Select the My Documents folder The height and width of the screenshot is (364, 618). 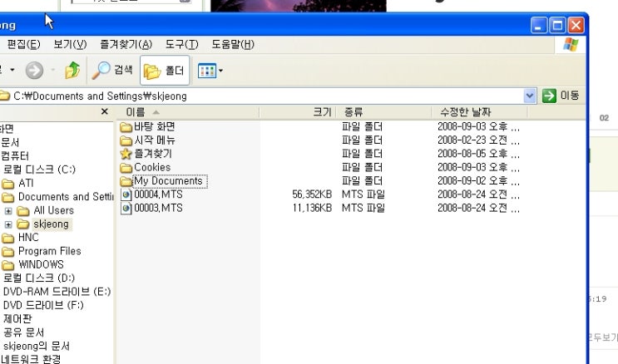pos(168,181)
